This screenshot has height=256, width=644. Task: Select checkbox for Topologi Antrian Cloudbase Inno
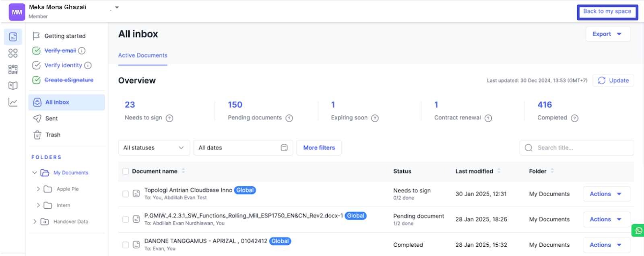tap(126, 194)
